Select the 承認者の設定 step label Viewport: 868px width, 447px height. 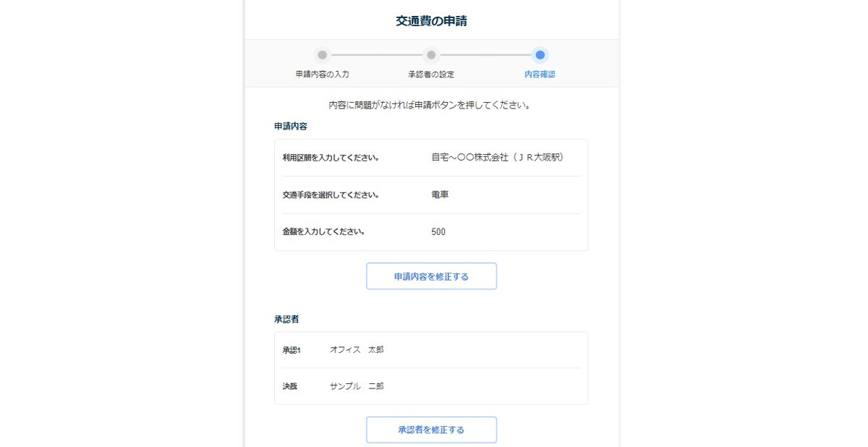click(431, 74)
